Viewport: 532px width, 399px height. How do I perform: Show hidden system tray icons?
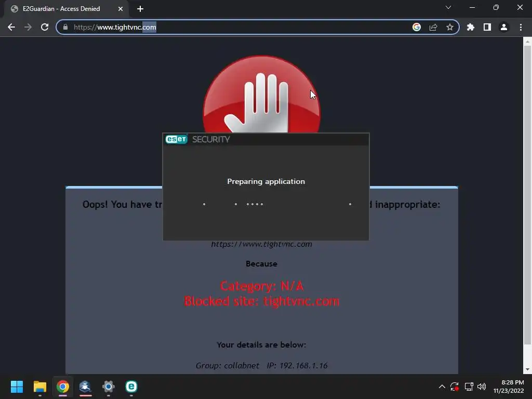[x=442, y=387]
